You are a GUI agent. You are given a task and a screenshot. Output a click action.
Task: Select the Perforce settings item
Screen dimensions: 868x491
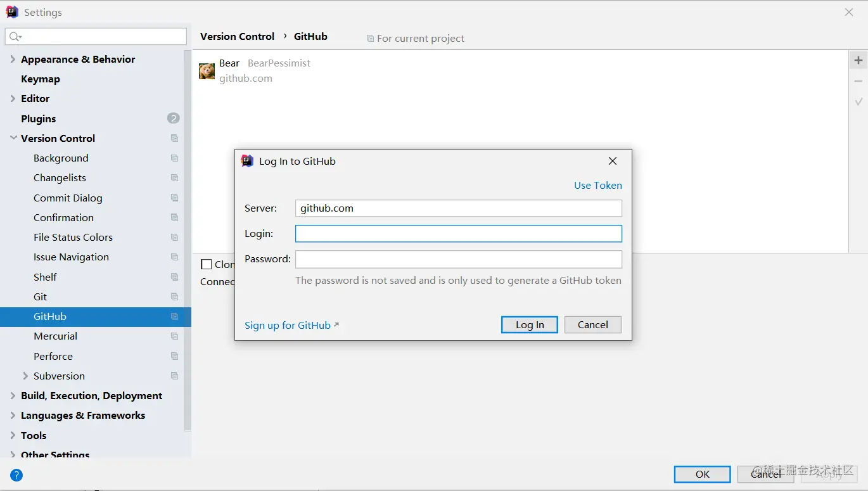point(53,356)
